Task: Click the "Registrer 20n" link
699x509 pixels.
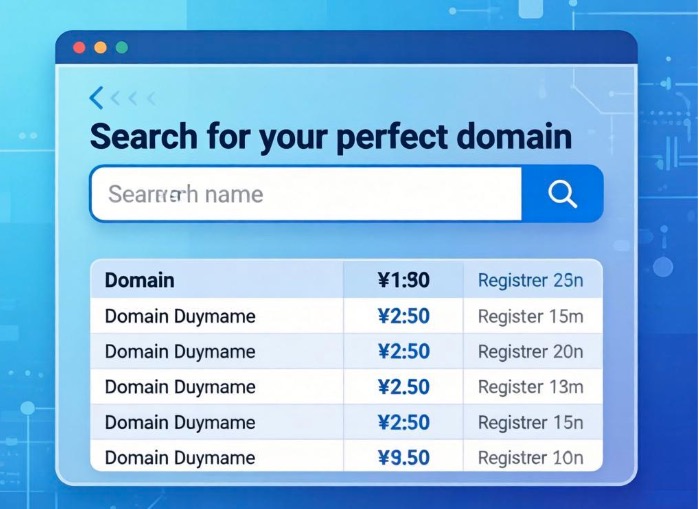Action: click(530, 352)
